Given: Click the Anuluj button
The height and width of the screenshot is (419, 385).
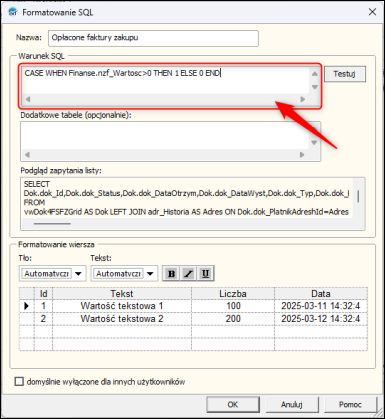Looking at the screenshot, I should tap(292, 404).
